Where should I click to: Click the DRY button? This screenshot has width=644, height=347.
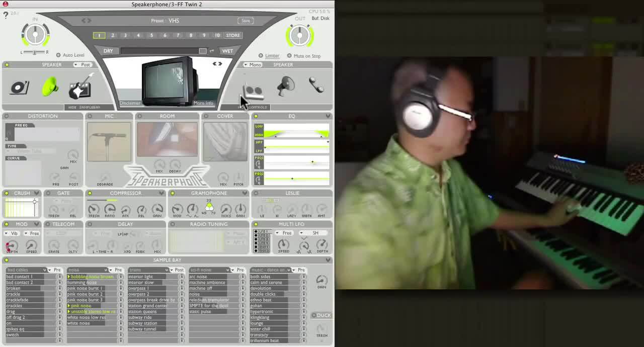click(108, 51)
